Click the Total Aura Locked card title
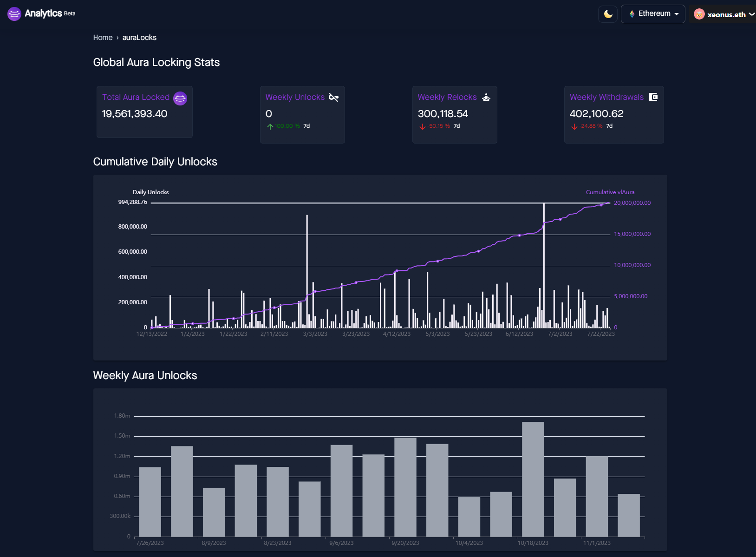This screenshot has width=756, height=557. pos(136,97)
